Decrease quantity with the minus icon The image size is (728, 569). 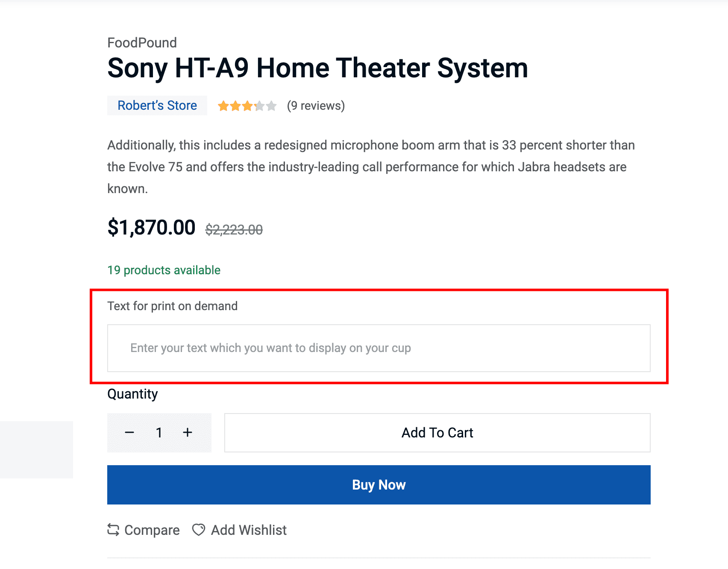click(129, 433)
